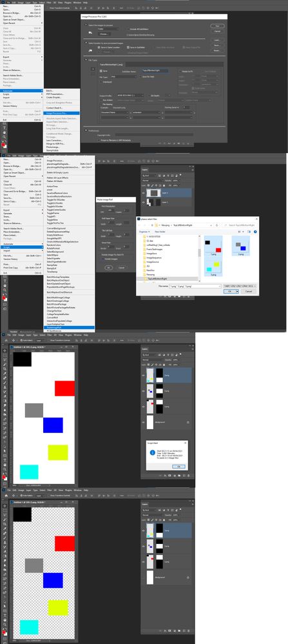Viewport: 288px width, 644px height.
Task: Choose Image Processor Pro from Automate submenu
Action: [56, 113]
